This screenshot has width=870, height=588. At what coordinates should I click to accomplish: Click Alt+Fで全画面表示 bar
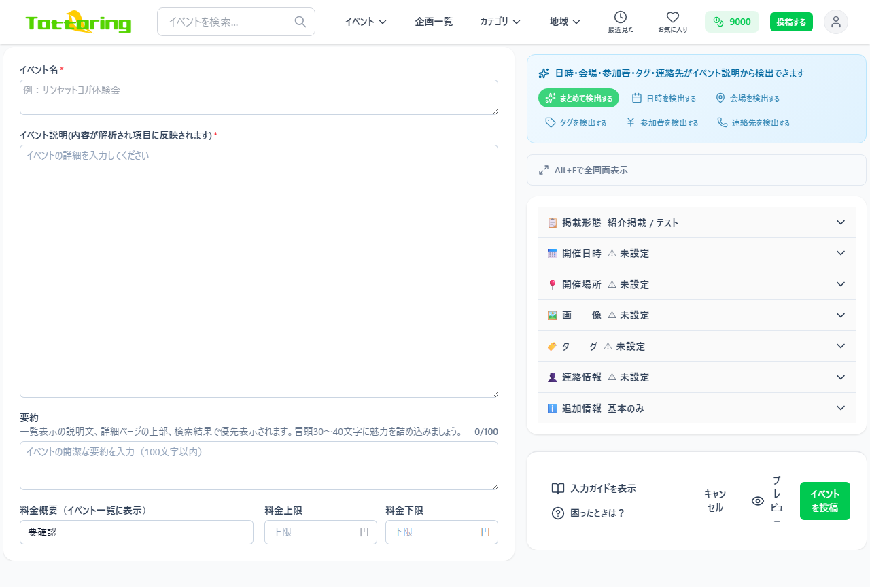(x=697, y=170)
